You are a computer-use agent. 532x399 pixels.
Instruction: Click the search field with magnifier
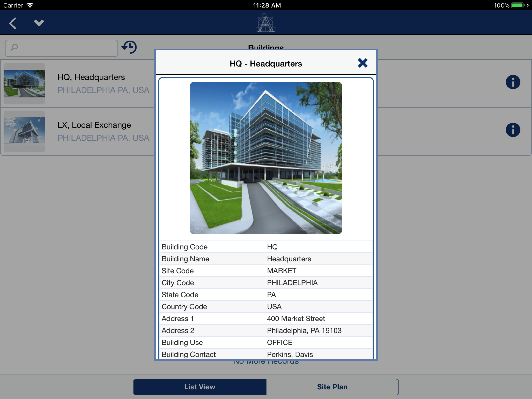click(62, 48)
